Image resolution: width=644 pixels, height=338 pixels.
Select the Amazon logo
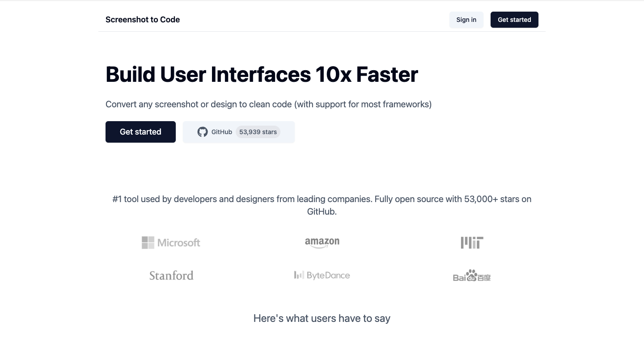pos(322,242)
